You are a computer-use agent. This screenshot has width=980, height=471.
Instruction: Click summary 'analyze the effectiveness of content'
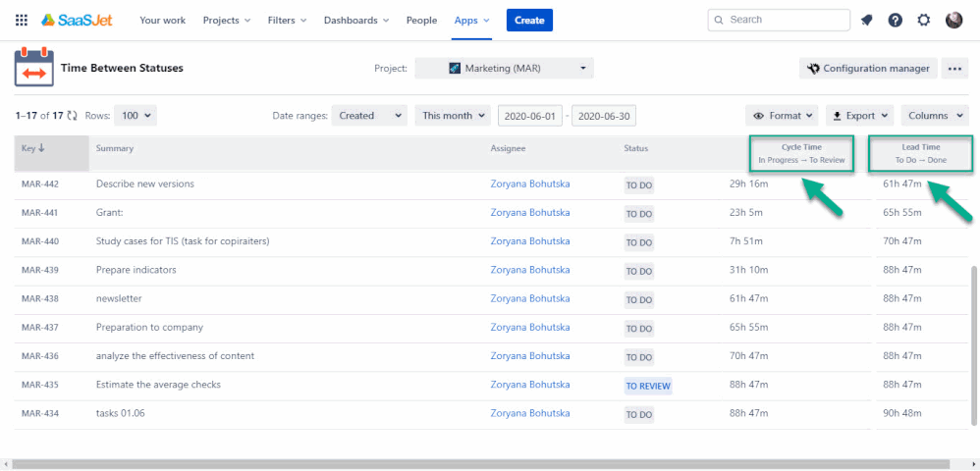click(x=175, y=356)
